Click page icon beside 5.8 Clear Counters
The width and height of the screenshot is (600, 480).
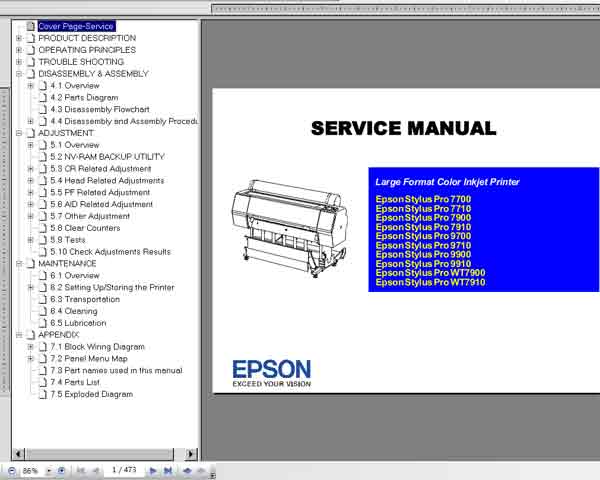pyautogui.click(x=43, y=228)
